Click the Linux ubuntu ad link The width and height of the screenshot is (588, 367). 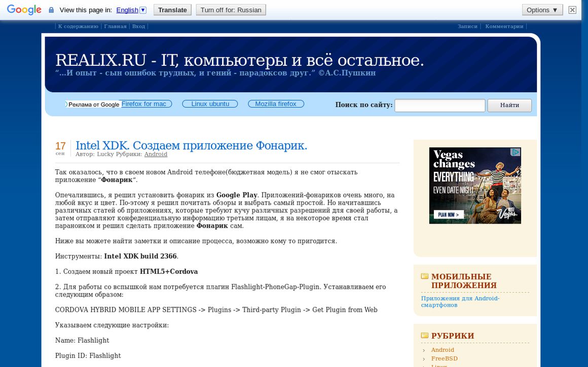tap(210, 104)
